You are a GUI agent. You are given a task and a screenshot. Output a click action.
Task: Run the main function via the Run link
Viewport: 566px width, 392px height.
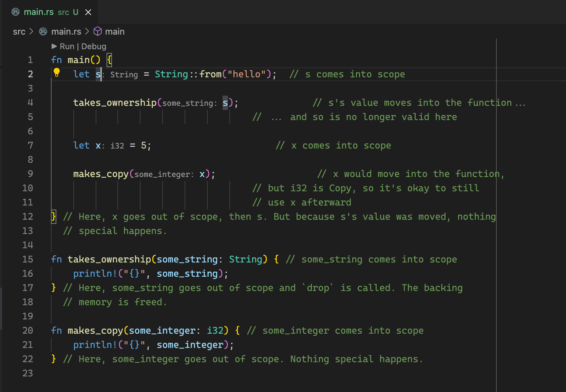pyautogui.click(x=67, y=46)
